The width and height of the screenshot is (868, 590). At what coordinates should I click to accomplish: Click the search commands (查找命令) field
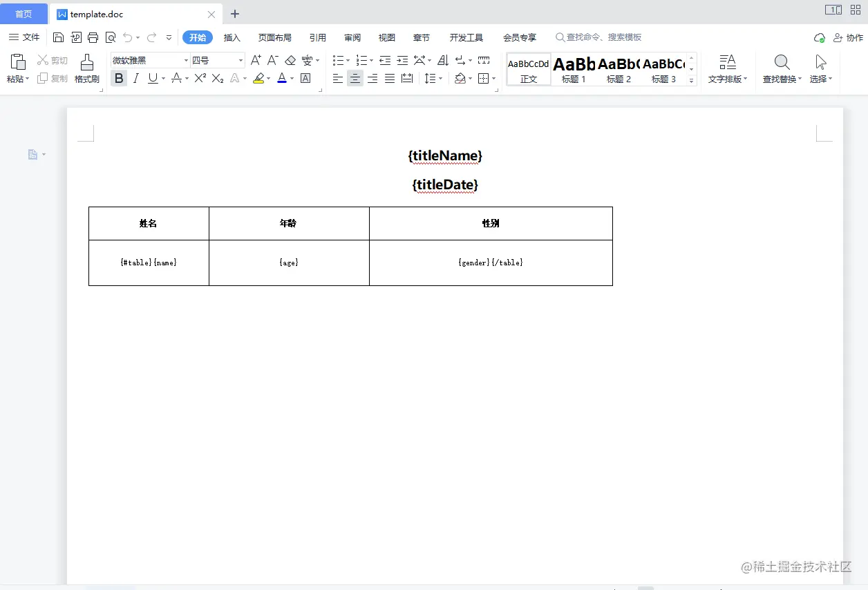(599, 37)
